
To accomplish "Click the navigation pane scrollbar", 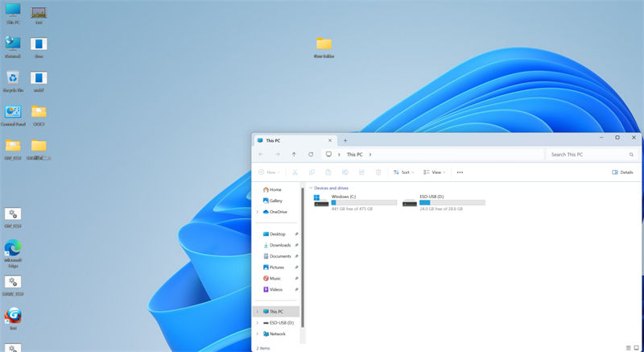I will (303, 258).
